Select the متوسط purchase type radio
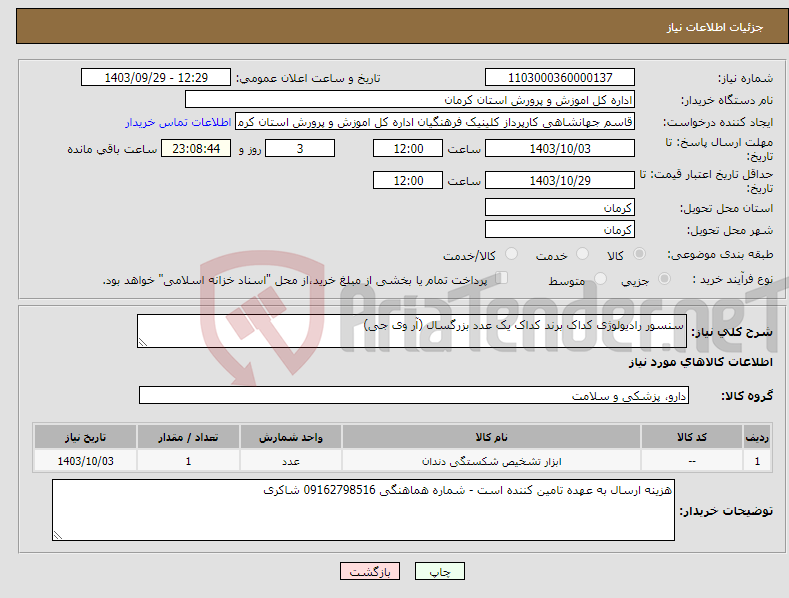The width and height of the screenshot is (789, 598). tap(600, 278)
